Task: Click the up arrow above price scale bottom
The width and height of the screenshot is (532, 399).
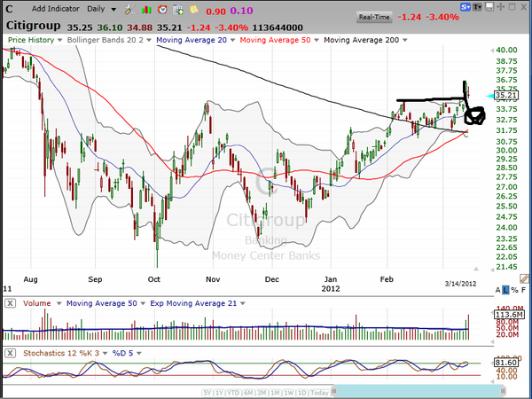Action: pyautogui.click(x=476, y=269)
